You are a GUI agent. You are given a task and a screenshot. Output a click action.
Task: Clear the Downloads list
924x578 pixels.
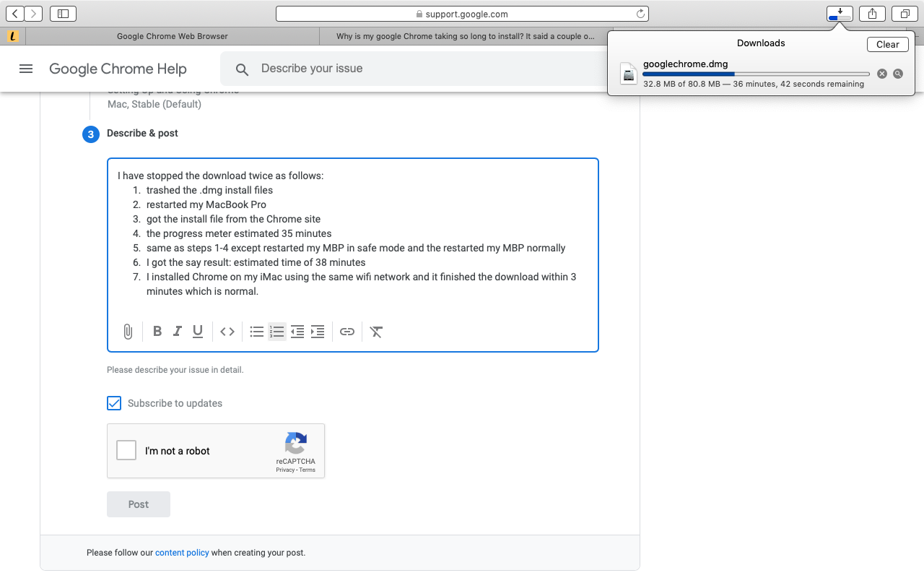click(x=888, y=44)
